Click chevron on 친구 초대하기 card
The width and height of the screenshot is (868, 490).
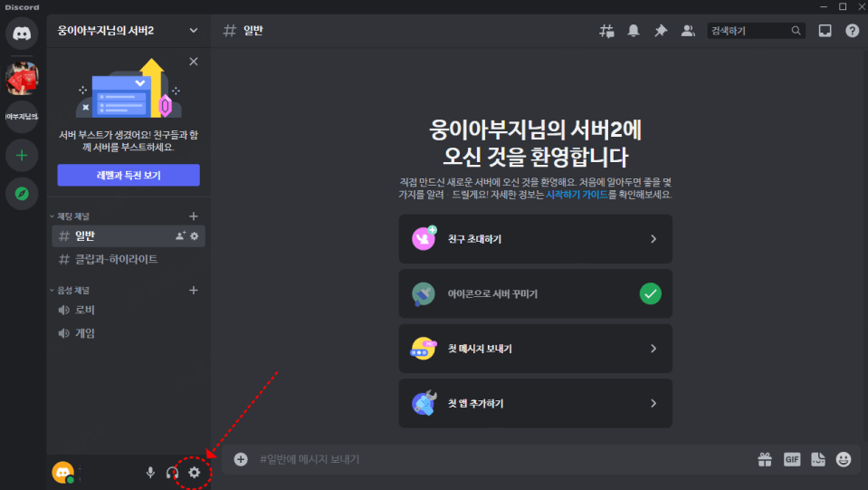653,239
